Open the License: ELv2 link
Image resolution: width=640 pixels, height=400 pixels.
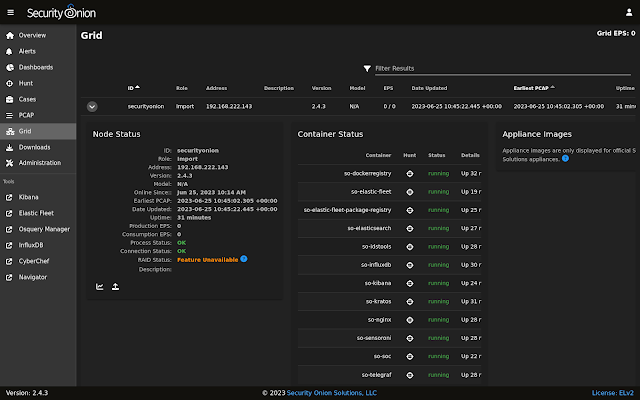click(x=613, y=393)
